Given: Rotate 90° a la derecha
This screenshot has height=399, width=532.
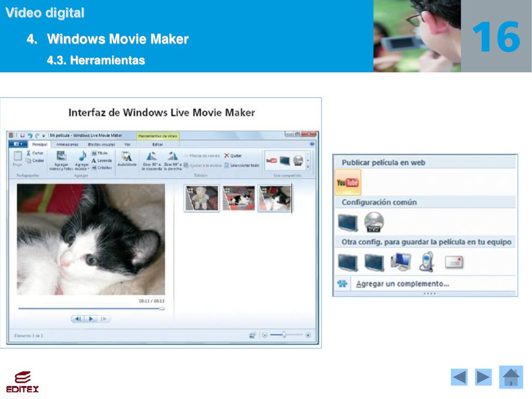Looking at the screenshot, I should tap(172, 161).
